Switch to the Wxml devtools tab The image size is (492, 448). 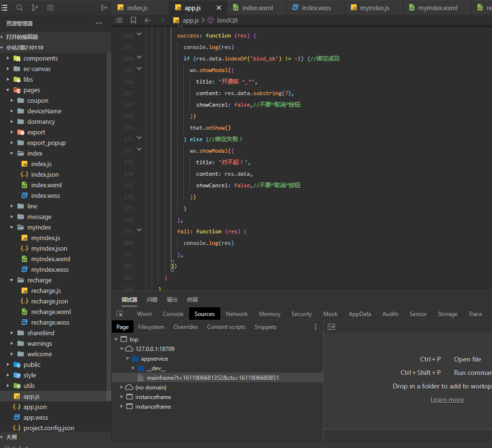(144, 314)
